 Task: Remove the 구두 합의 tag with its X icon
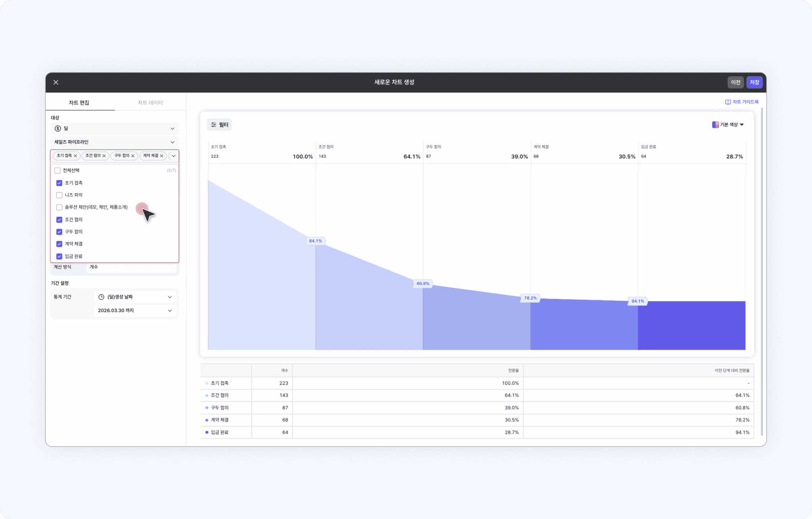pyautogui.click(x=133, y=156)
